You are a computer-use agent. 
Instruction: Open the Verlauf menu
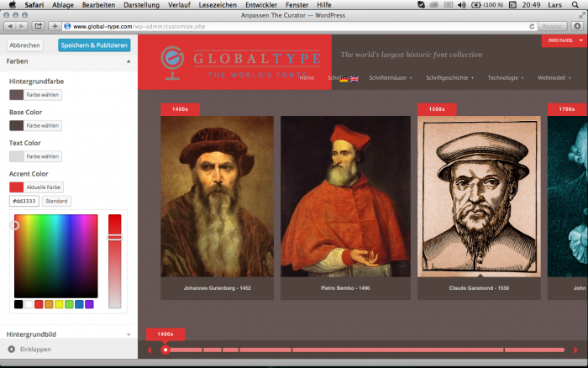click(x=179, y=5)
